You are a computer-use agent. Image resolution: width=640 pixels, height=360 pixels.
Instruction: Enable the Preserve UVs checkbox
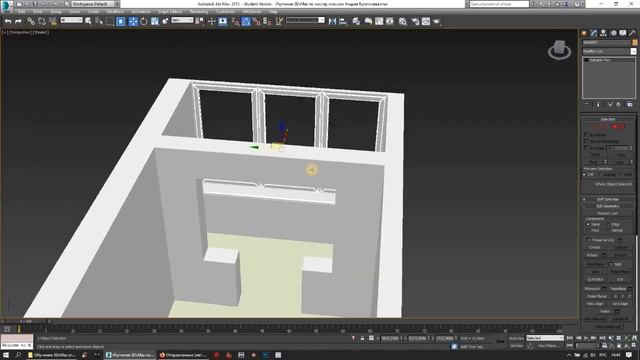(589, 240)
